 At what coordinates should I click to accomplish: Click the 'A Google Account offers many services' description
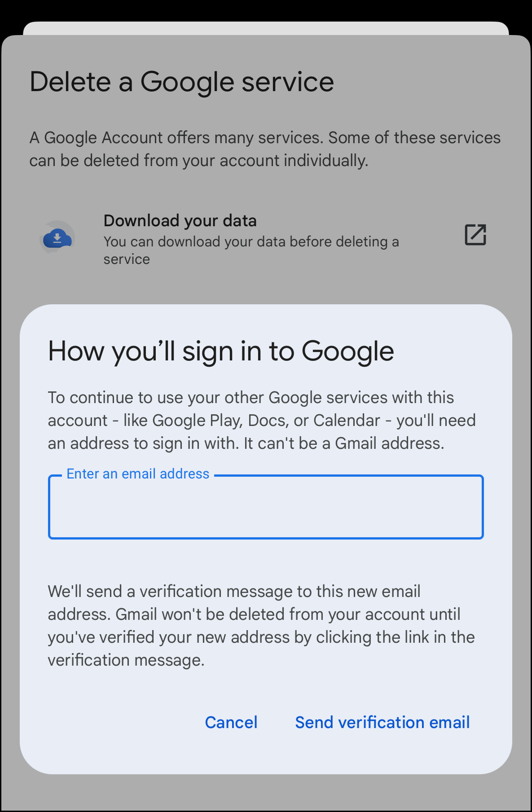tap(265, 149)
